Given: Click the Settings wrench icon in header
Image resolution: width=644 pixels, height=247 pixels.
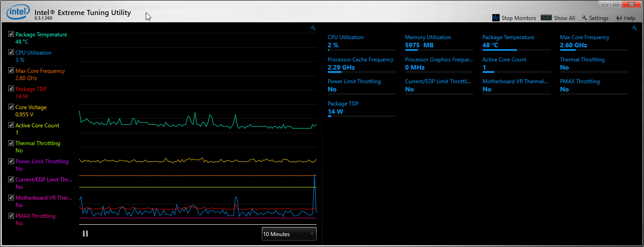Looking at the screenshot, I should click(584, 18).
